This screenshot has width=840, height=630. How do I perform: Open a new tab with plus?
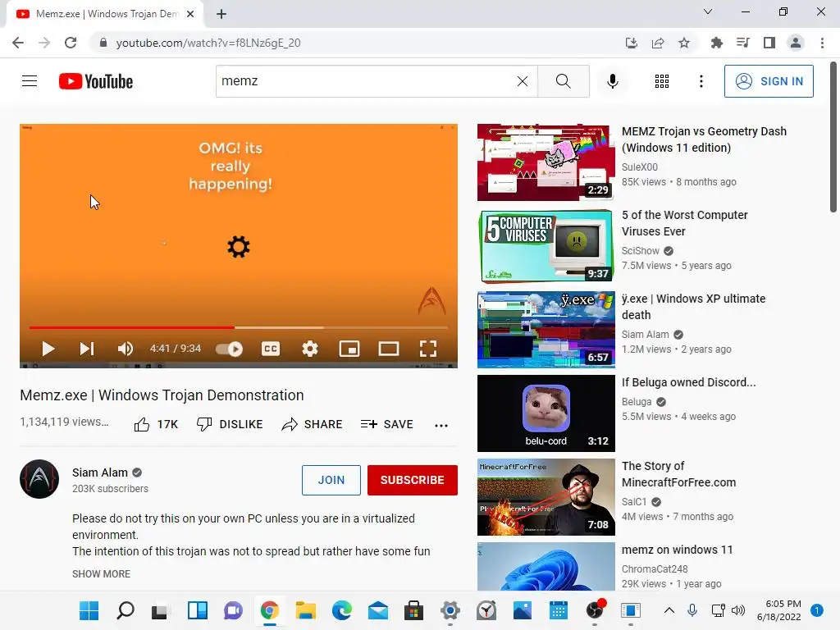pyautogui.click(x=221, y=14)
